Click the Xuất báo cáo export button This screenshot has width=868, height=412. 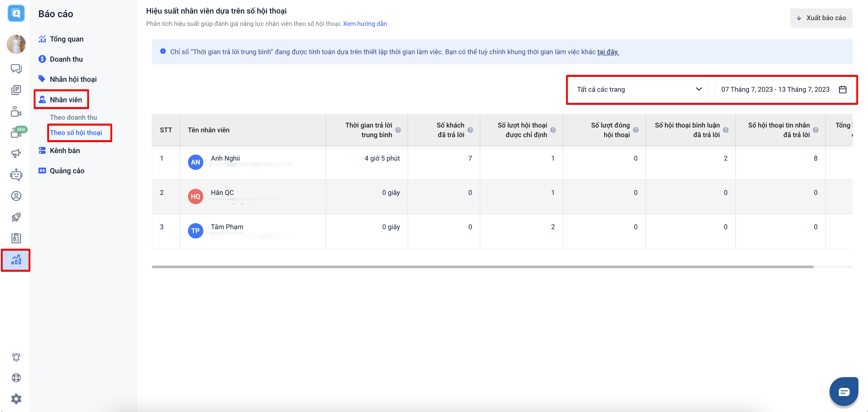point(821,18)
